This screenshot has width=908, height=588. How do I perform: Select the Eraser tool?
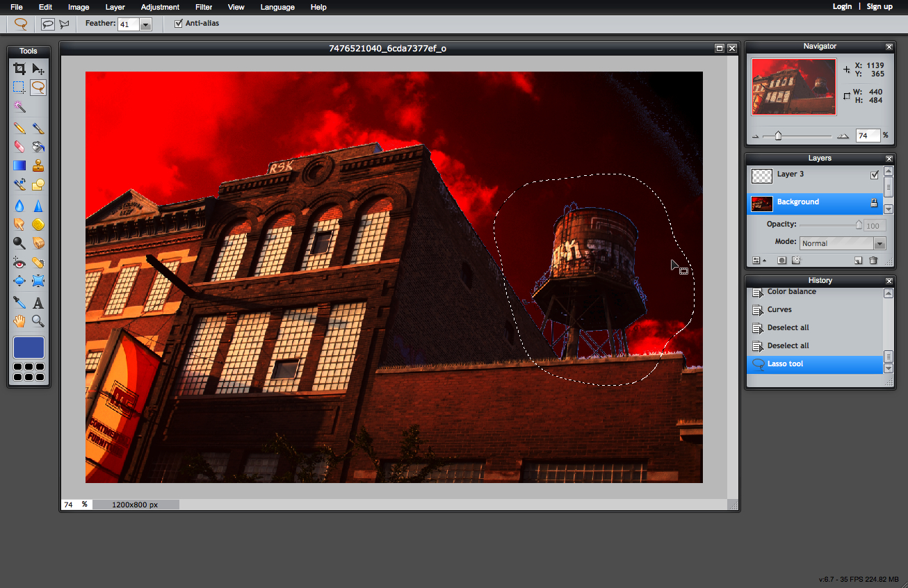(19, 147)
